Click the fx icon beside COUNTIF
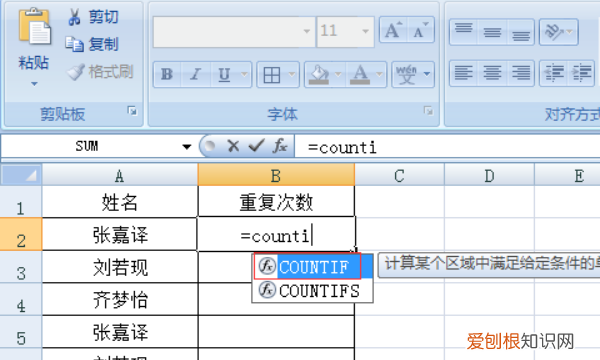 (x=267, y=266)
